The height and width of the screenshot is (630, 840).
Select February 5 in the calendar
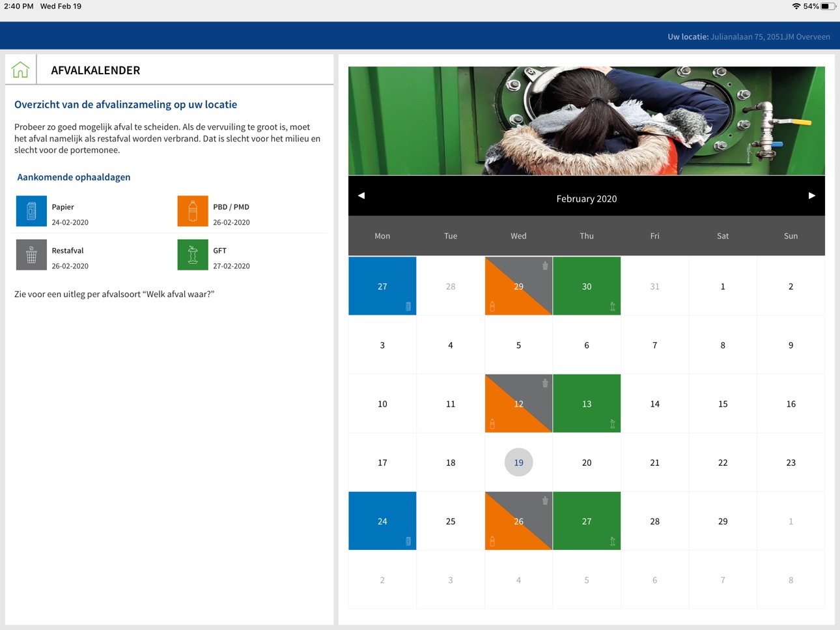pos(518,345)
